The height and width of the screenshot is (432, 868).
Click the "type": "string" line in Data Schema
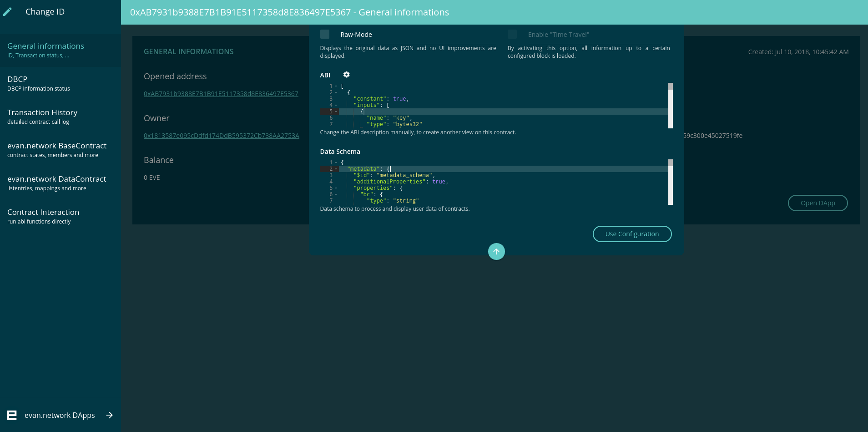click(393, 201)
